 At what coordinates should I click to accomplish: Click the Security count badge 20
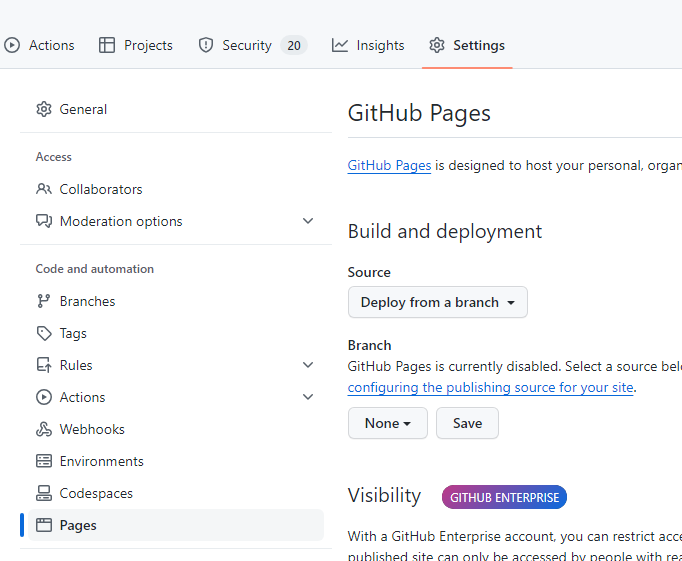(x=294, y=45)
